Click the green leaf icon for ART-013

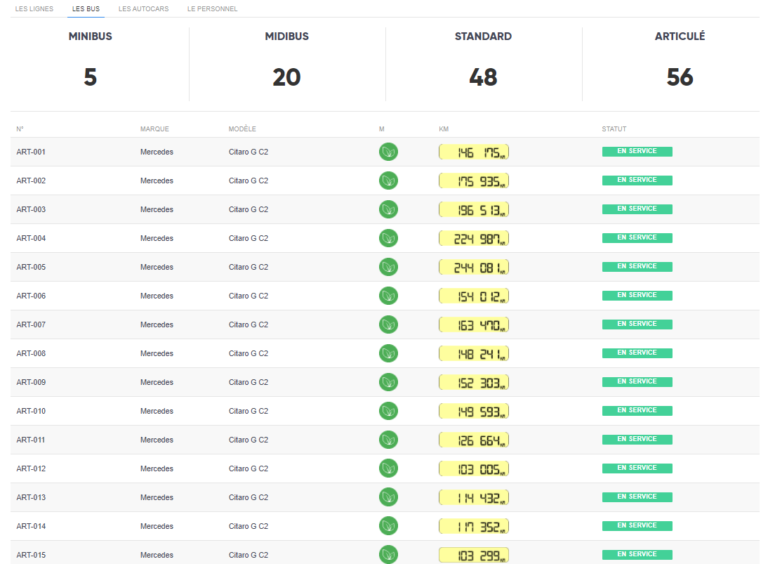click(388, 497)
